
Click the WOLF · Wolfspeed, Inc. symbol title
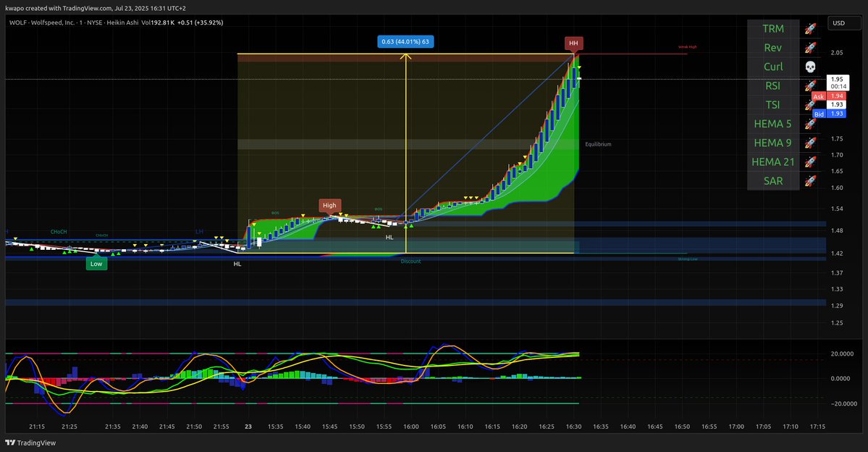[42, 22]
